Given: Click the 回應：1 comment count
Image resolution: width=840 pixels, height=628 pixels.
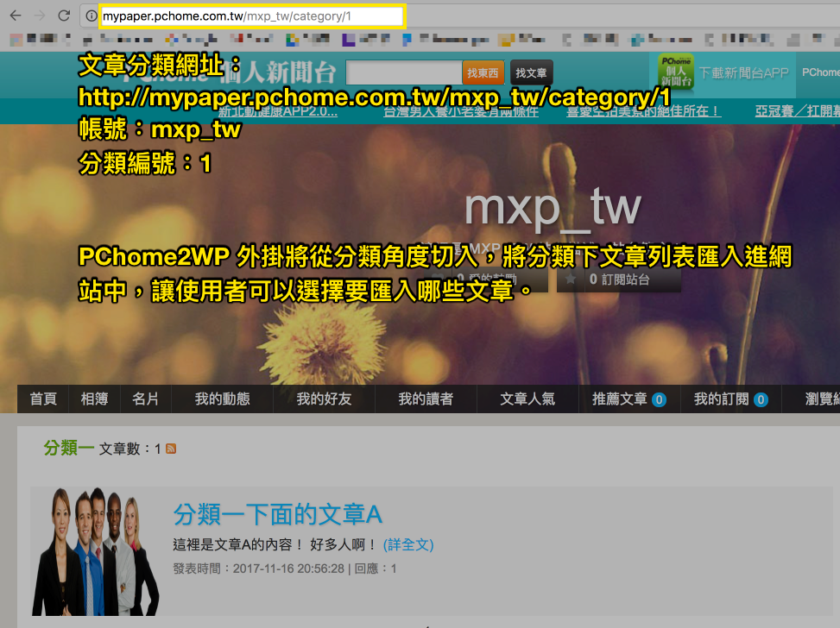Looking at the screenshot, I should [x=376, y=568].
